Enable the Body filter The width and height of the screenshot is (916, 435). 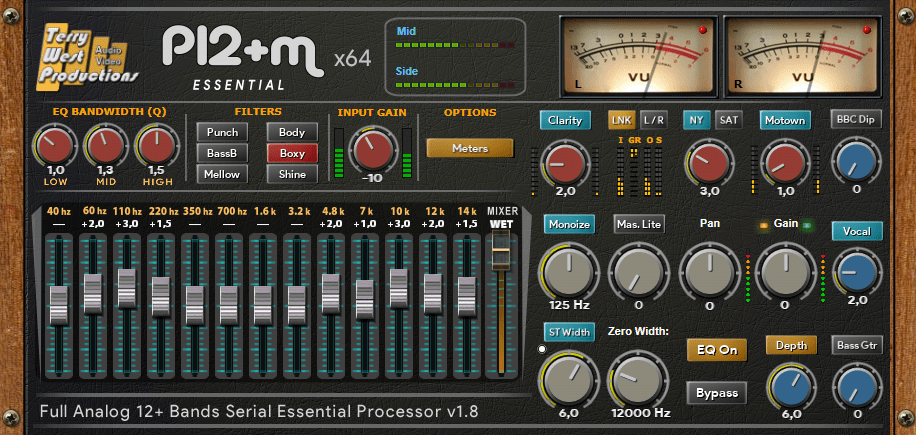[292, 132]
